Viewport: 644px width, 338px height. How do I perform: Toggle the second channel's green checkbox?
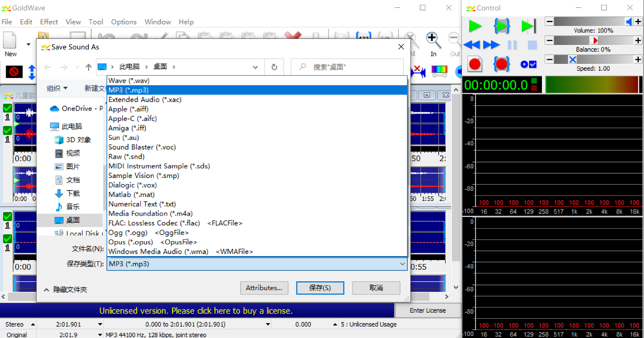point(7,131)
